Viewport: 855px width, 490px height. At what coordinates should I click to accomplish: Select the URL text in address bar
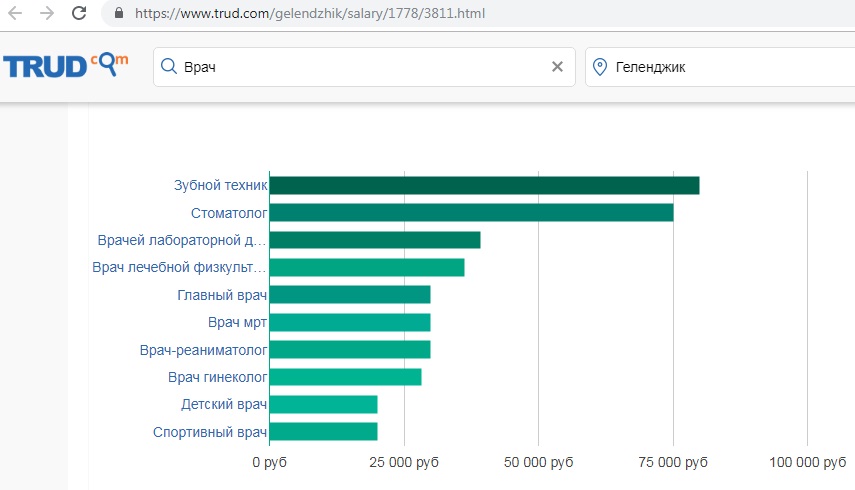coord(310,13)
